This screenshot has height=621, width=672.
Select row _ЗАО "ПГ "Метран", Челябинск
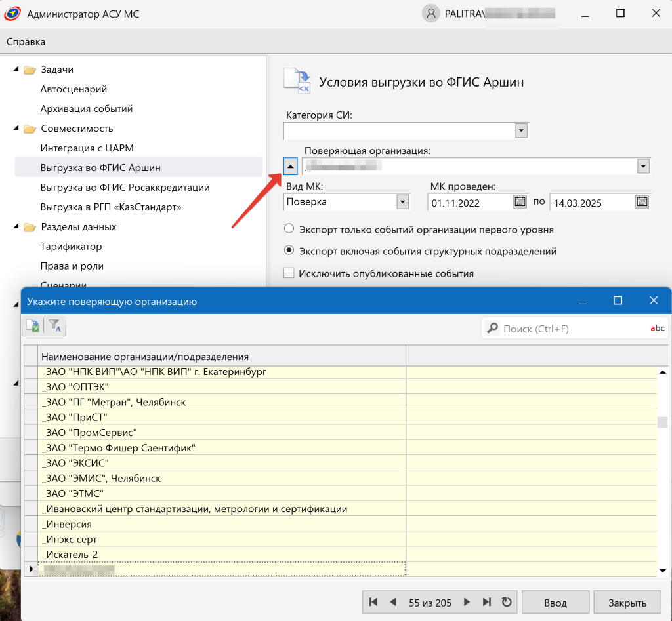[222, 402]
